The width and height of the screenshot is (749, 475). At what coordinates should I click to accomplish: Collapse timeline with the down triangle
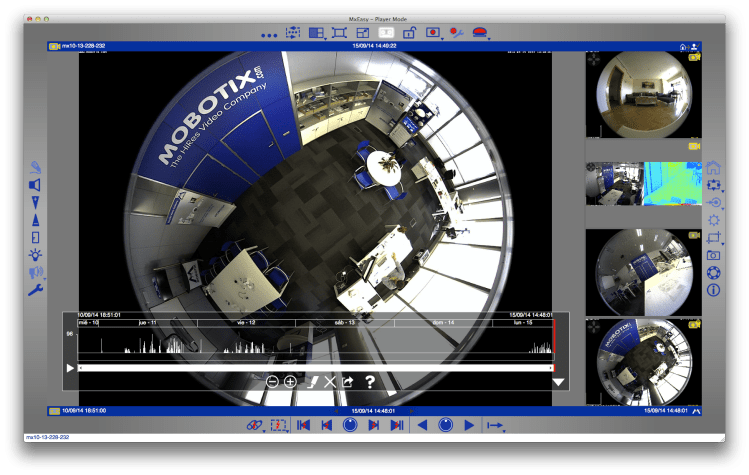pos(559,382)
